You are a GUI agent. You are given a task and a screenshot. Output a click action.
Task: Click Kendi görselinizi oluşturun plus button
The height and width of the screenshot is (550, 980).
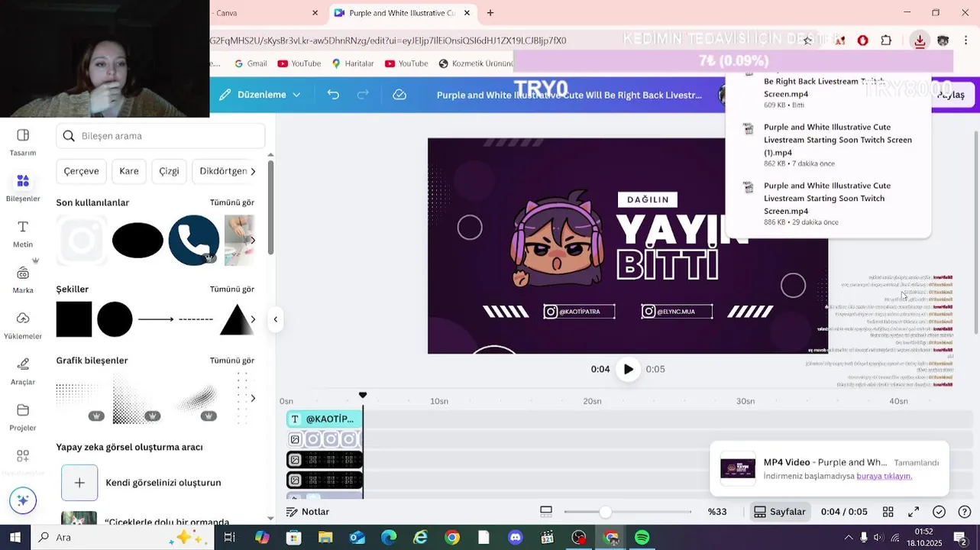click(x=79, y=483)
